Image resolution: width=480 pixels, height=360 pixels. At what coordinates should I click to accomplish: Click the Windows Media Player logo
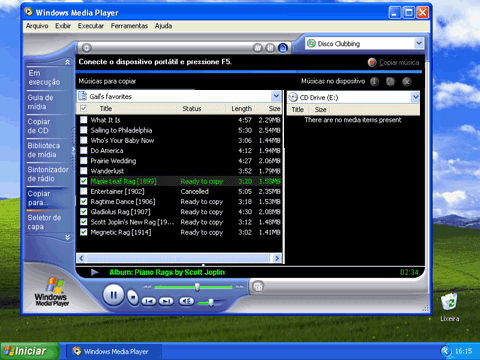pos(52,292)
